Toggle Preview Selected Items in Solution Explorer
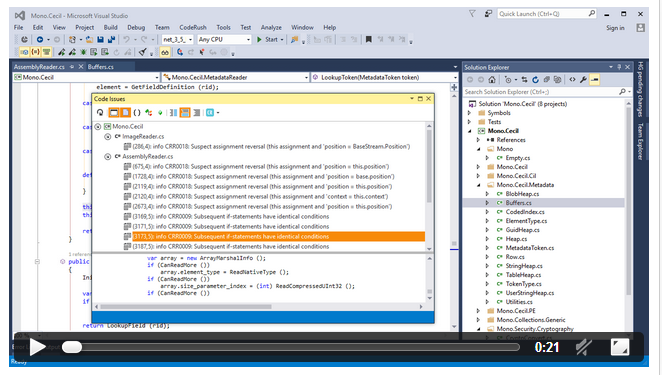662x375 pixels. coord(594,79)
